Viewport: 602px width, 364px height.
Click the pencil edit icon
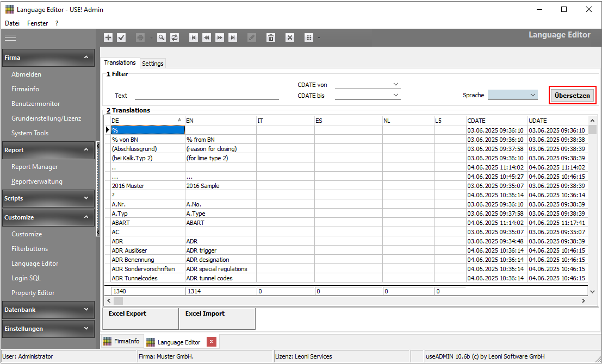251,37
